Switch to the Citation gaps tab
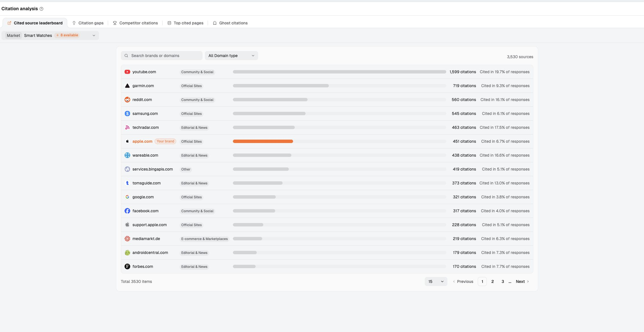 pyautogui.click(x=88, y=23)
